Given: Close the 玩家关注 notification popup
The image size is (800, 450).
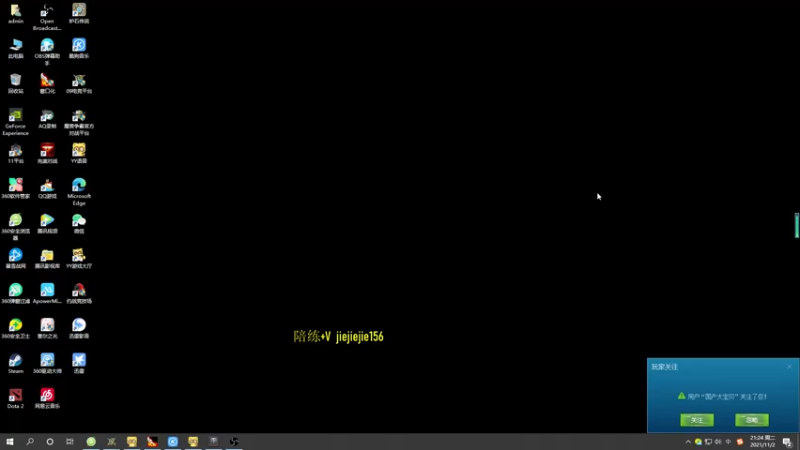Looking at the screenshot, I should pos(789,366).
